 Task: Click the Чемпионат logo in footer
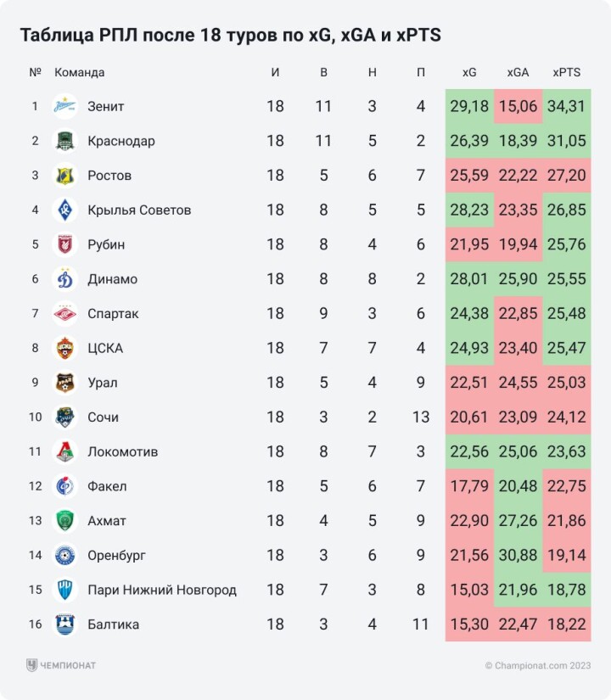(x=61, y=665)
